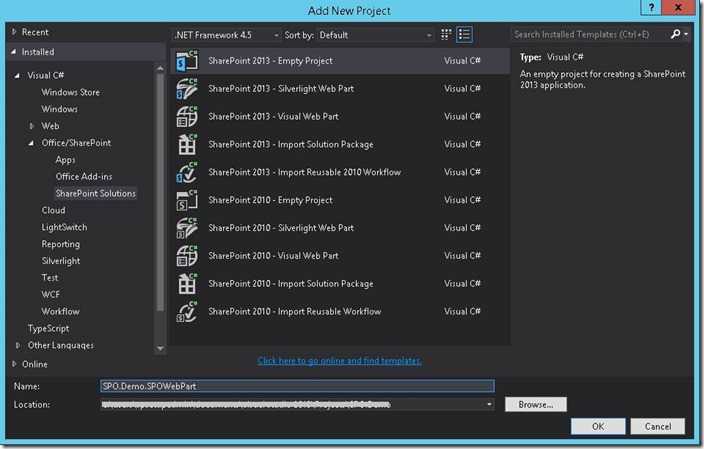Select 'SharePoint 2010 - Import Solution Package' template
Screen dimensions: 704x449
pyautogui.click(x=291, y=283)
